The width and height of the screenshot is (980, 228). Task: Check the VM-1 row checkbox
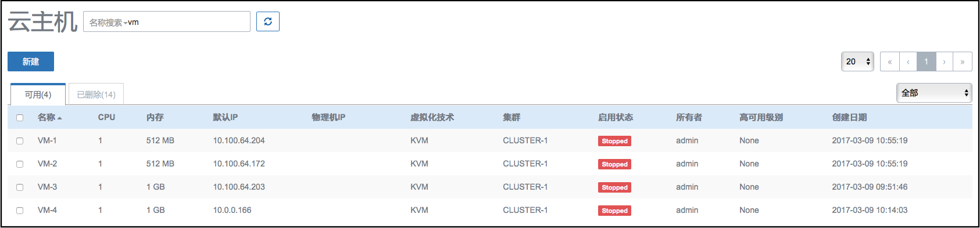point(20,141)
